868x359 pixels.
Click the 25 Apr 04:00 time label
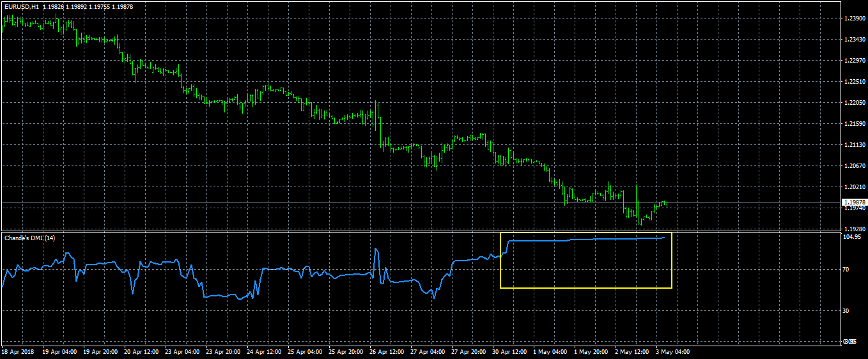click(306, 352)
